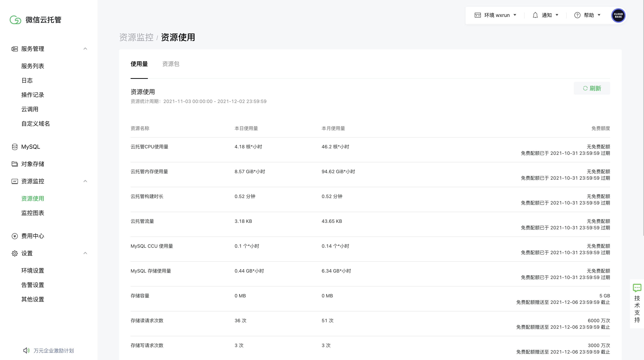This screenshot has width=644, height=360.
Task: Click the WeChat Cloud Hosting logo icon
Action: tap(15, 20)
